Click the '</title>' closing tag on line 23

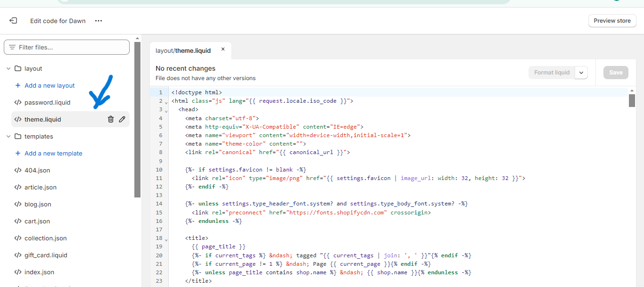click(198, 281)
